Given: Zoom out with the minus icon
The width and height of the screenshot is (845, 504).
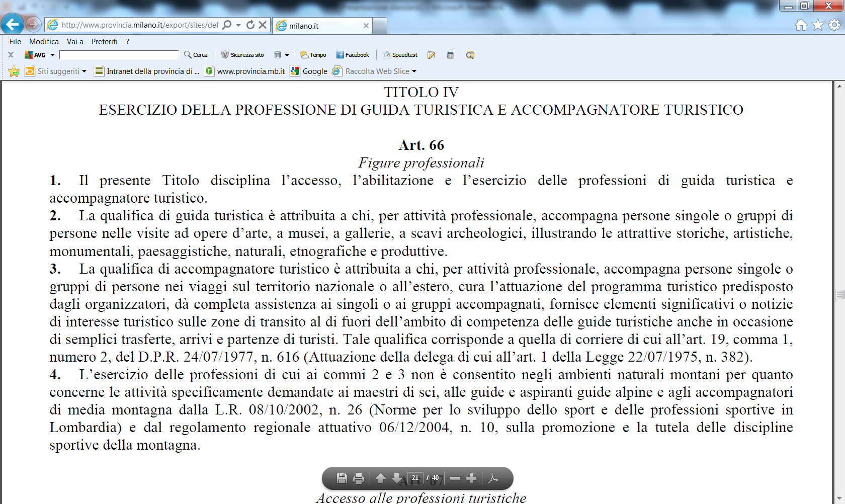Looking at the screenshot, I should (x=455, y=478).
